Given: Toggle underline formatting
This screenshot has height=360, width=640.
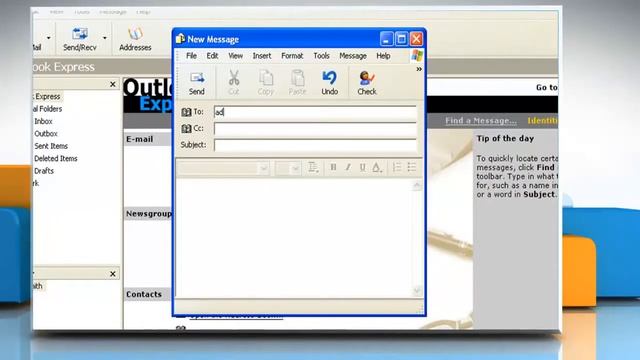Looking at the screenshot, I should coord(362,167).
